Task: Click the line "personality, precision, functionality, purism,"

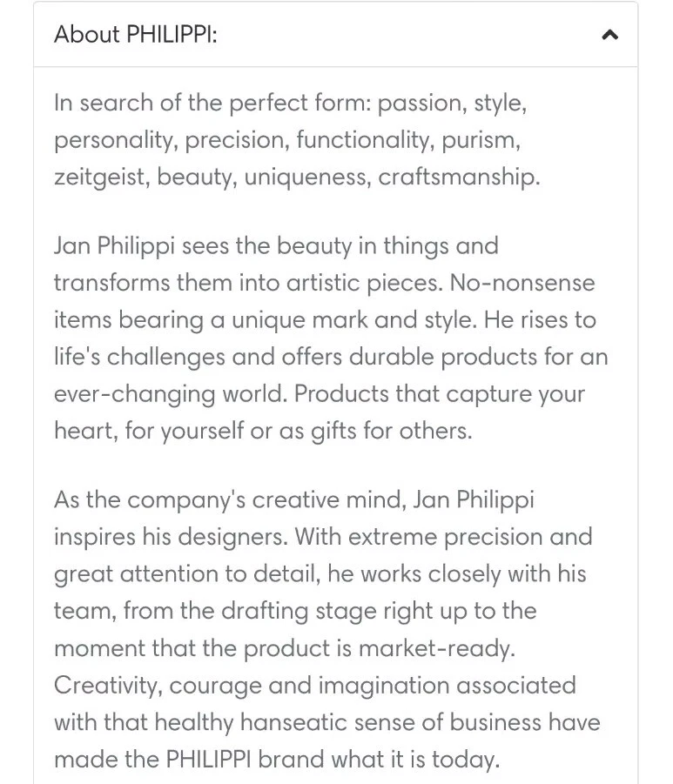Action: pos(286,140)
